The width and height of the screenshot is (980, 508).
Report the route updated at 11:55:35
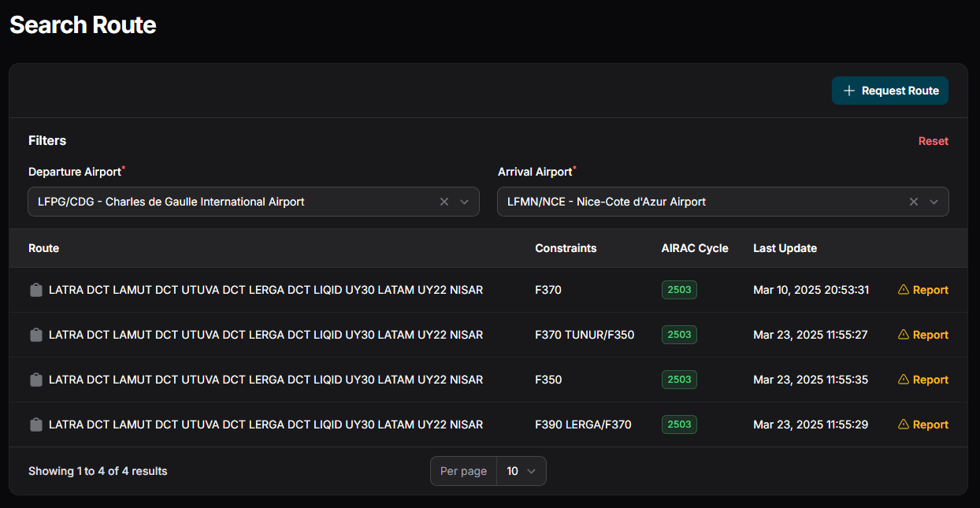(x=923, y=380)
